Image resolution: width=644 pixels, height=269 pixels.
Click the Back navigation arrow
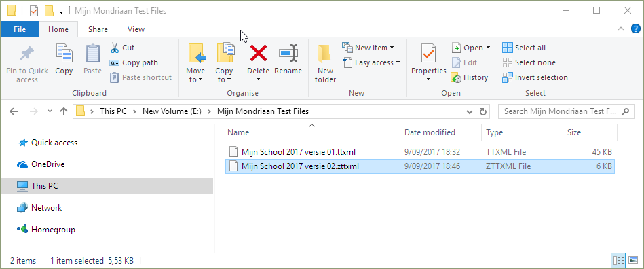(x=14, y=111)
